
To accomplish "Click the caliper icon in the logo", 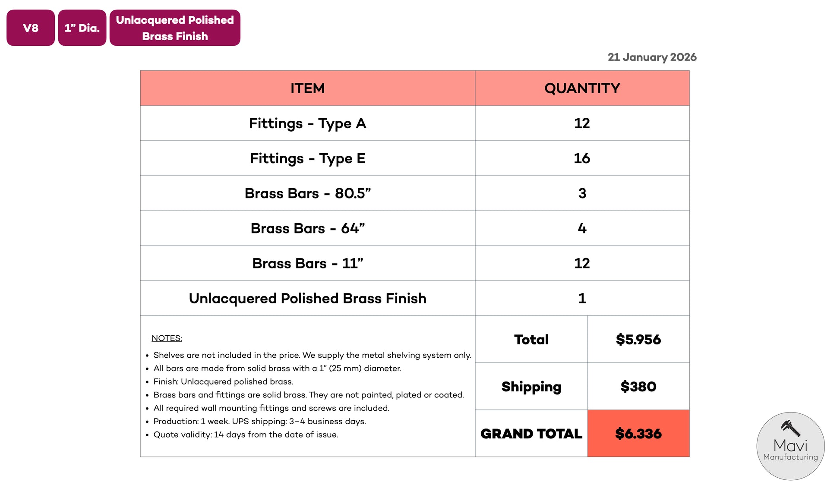I will 790,428.
